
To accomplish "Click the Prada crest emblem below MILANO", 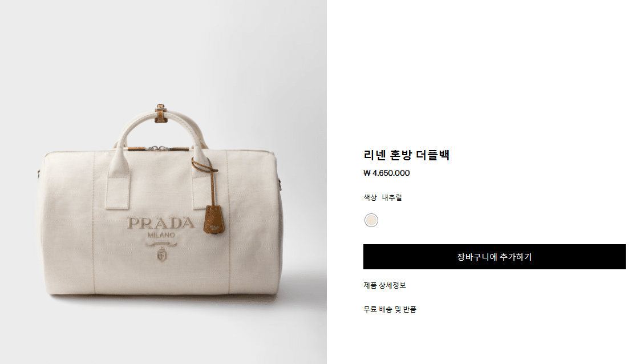I will (x=161, y=254).
